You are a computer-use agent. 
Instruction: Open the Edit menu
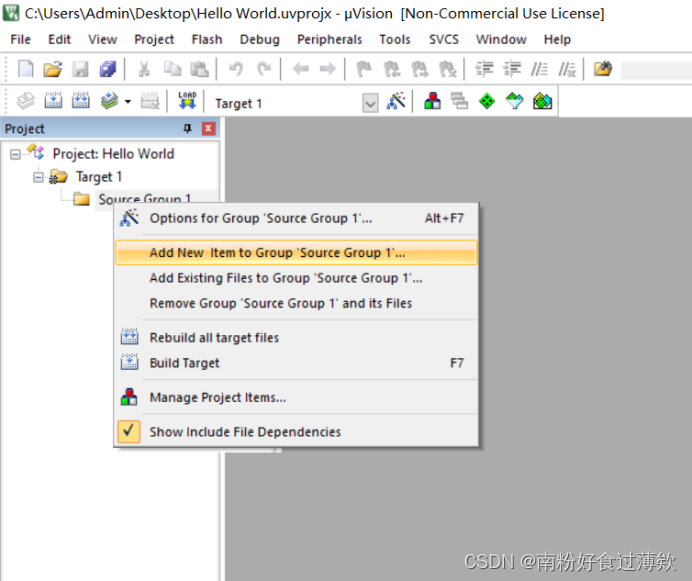(x=60, y=39)
